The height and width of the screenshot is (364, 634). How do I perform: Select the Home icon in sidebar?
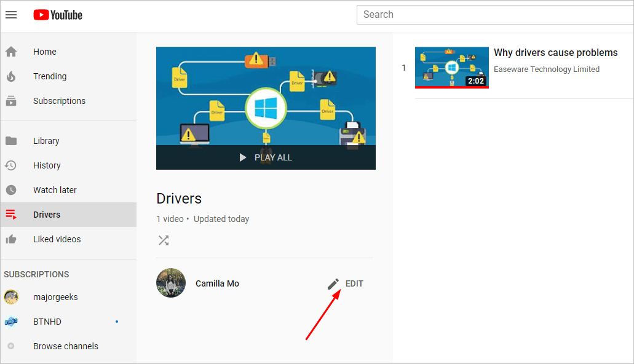pos(11,52)
